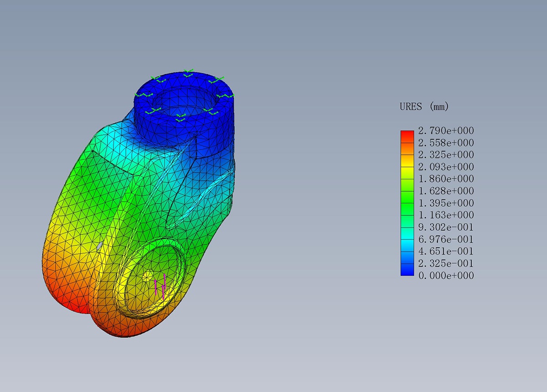
Task: Click the 9.302e-001 legend value
Action: click(446, 228)
